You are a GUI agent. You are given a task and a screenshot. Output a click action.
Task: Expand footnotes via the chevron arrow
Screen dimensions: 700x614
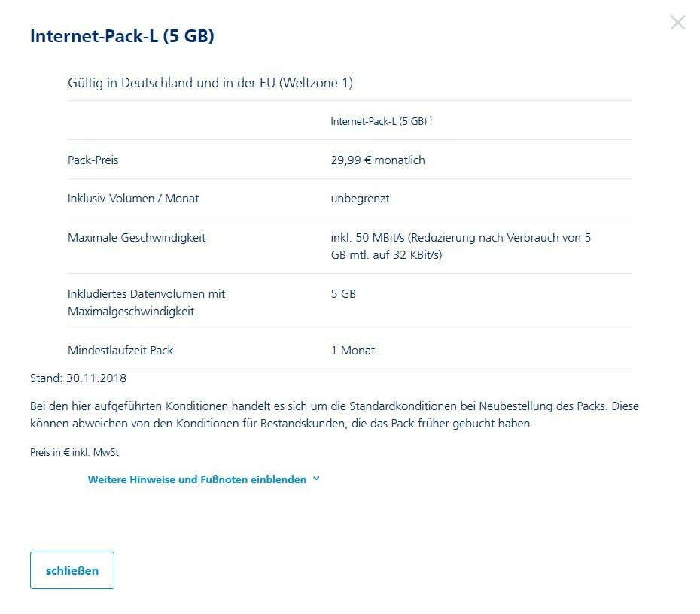[x=316, y=479]
